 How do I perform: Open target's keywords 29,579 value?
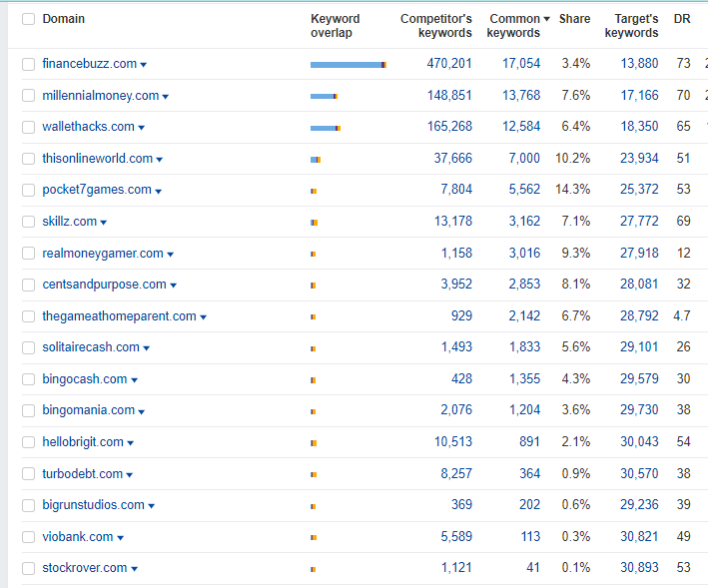tap(639, 379)
